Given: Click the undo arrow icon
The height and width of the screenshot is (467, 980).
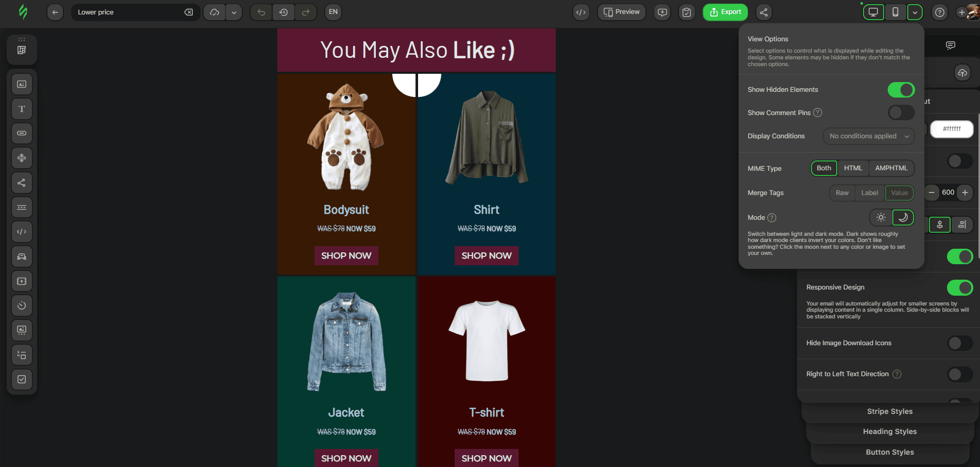Looking at the screenshot, I should coord(261,12).
